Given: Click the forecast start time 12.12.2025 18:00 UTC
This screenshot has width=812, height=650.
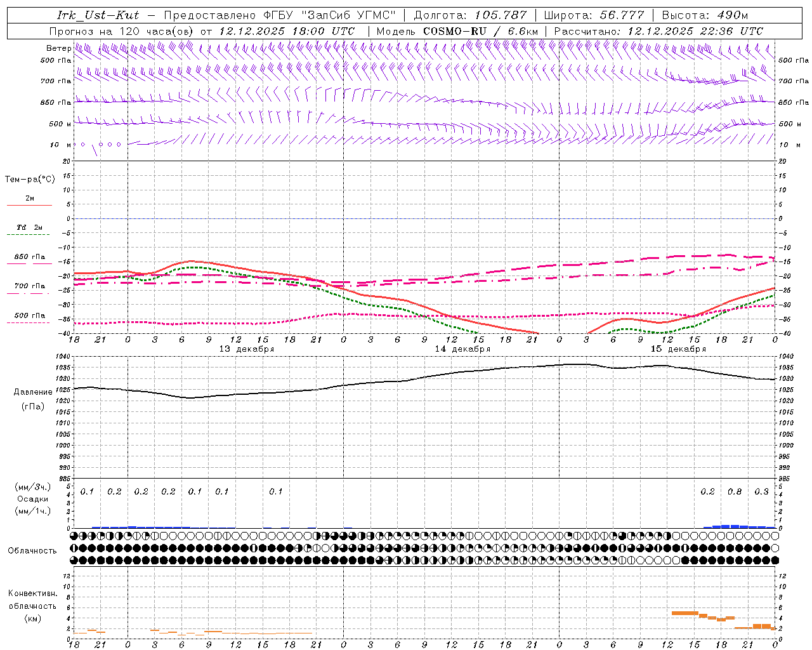Looking at the screenshot, I should [287, 31].
